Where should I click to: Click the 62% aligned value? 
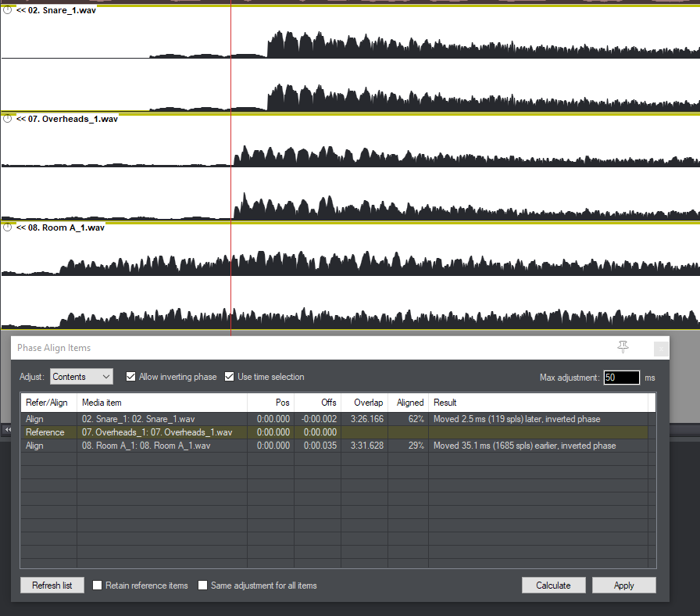pyautogui.click(x=416, y=419)
